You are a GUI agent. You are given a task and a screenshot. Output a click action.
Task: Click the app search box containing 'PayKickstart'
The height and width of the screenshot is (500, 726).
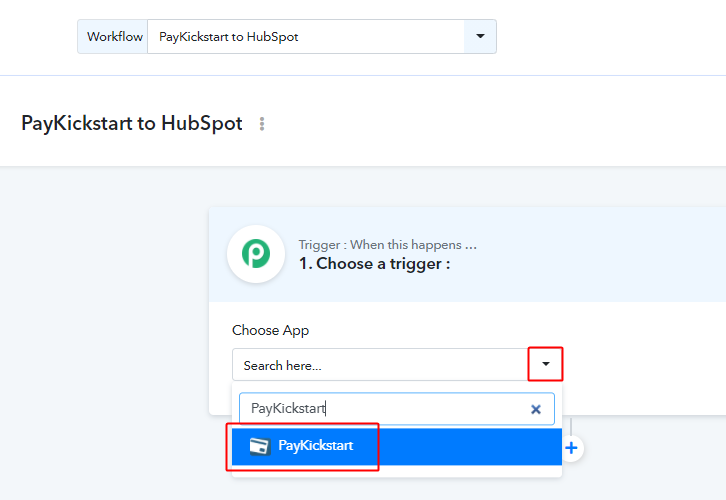397,409
